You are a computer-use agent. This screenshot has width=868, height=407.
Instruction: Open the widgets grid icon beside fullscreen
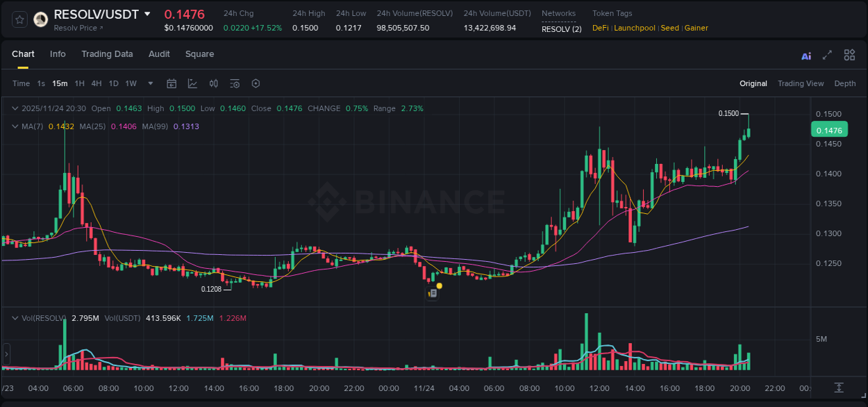(849, 55)
